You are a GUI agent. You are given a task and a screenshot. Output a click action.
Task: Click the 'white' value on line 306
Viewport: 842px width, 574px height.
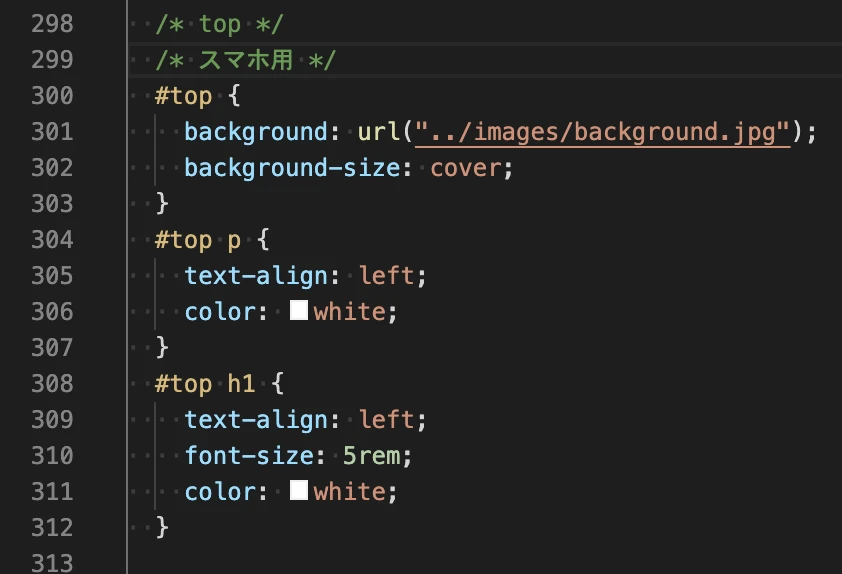point(350,311)
